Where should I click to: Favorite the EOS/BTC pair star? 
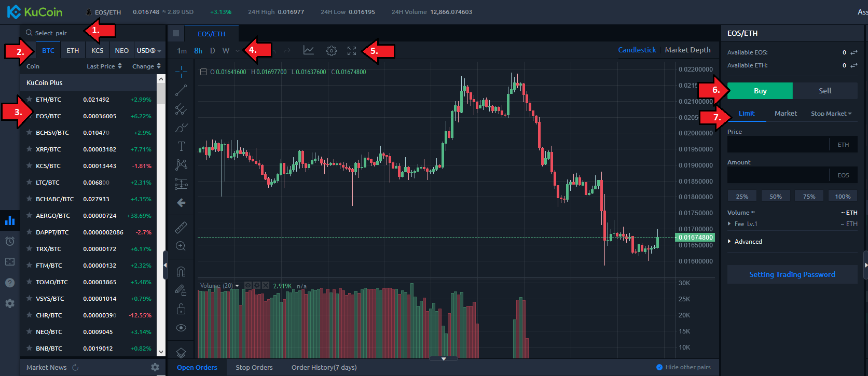pos(30,116)
